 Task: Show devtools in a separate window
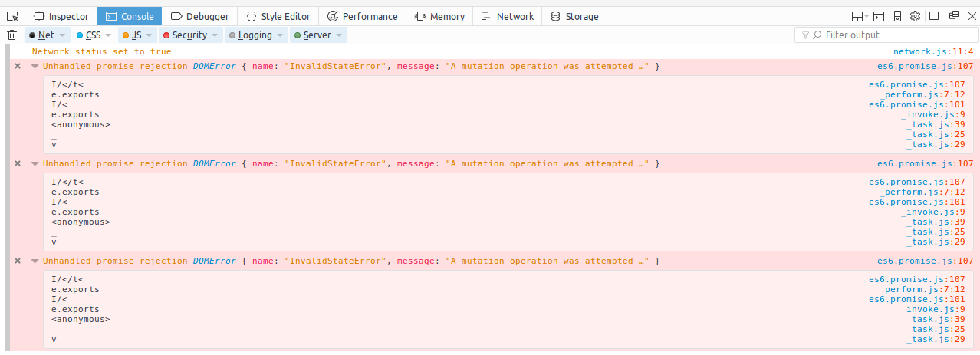click(x=954, y=15)
